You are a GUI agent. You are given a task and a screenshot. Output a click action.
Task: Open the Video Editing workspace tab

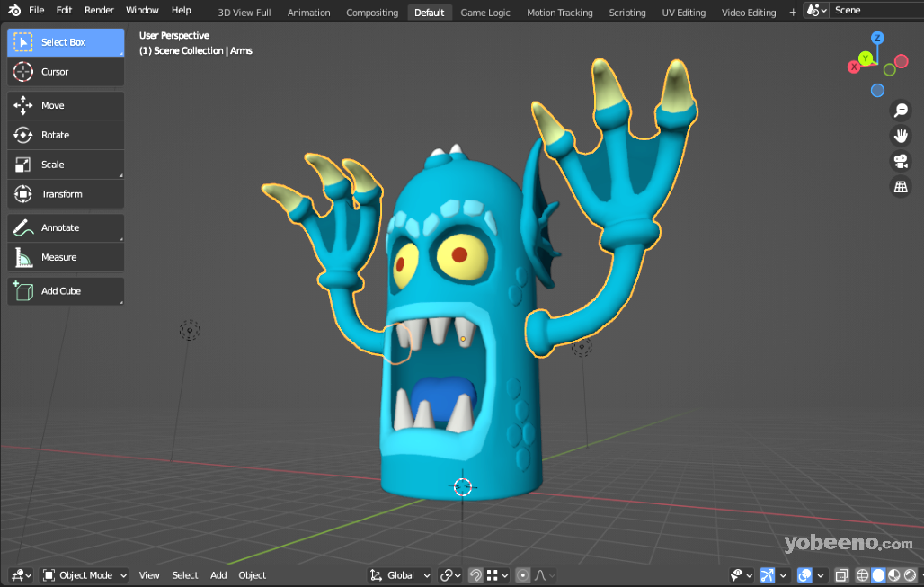[749, 13]
